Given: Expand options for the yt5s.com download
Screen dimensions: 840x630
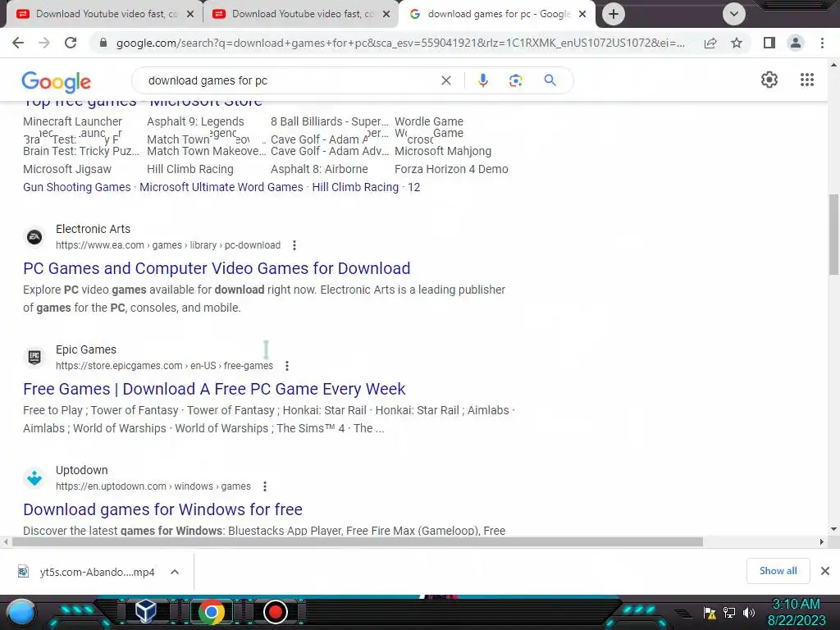Looking at the screenshot, I should tap(175, 572).
